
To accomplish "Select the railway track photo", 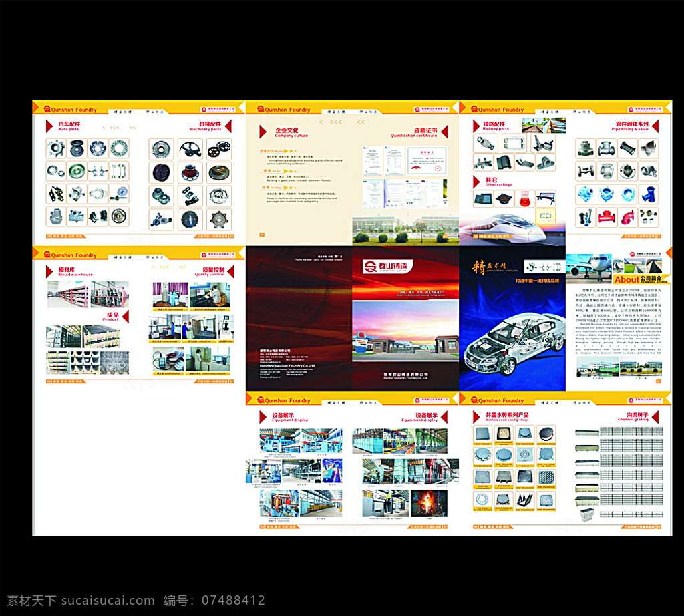I will coord(544,125).
